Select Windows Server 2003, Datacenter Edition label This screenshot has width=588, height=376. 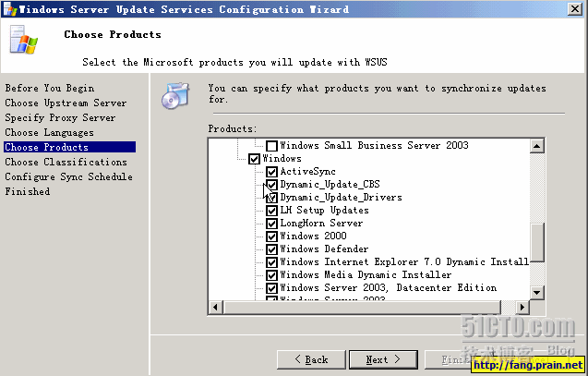(389, 288)
